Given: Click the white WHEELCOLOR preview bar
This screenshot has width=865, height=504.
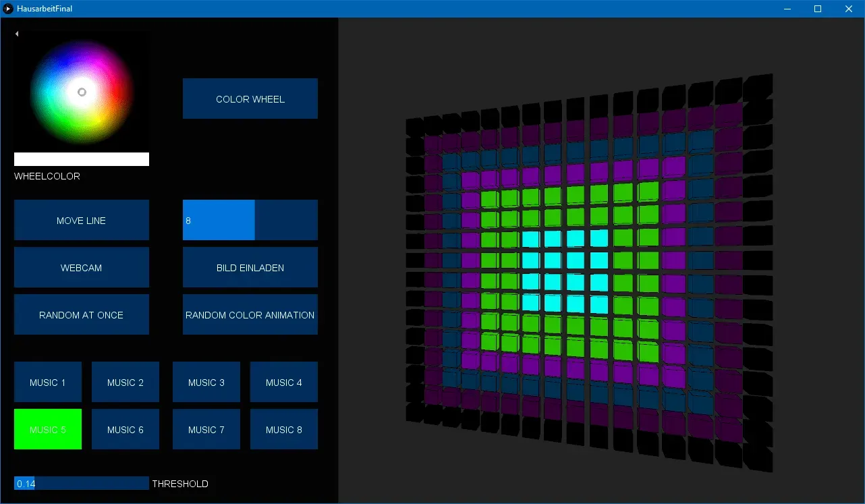Looking at the screenshot, I should (x=82, y=159).
